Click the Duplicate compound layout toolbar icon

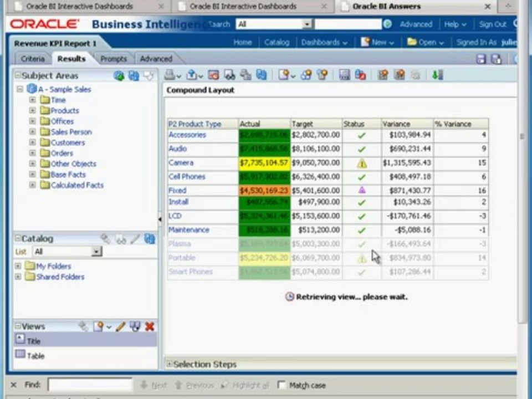245,75
